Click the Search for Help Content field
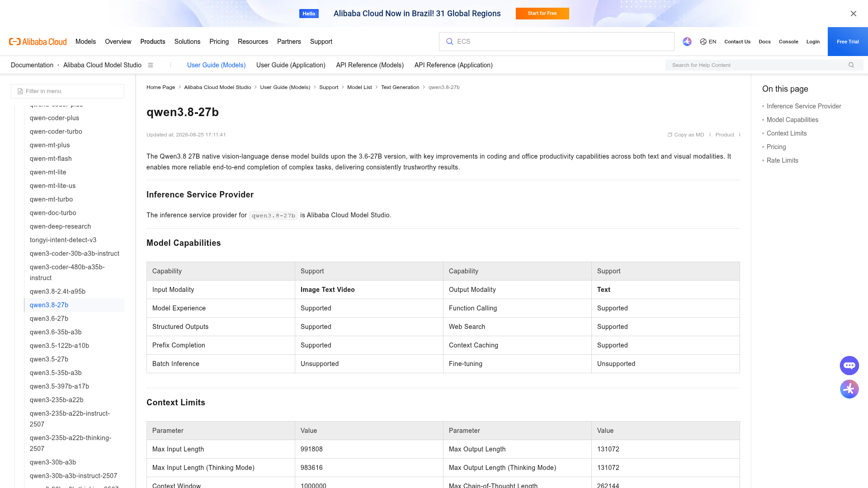The image size is (868, 488). 764,65
